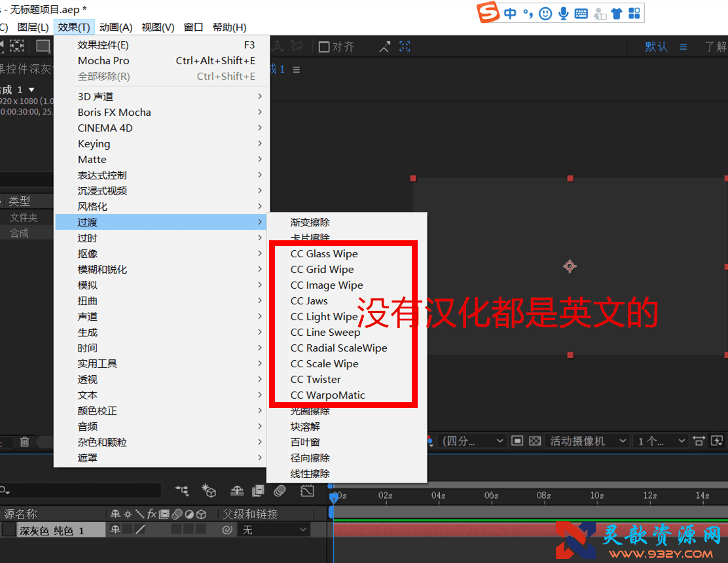The height and width of the screenshot is (563, 728).
Task: Expand the 合成 1 dropdown triangle in project panel
Action: (x=31, y=89)
